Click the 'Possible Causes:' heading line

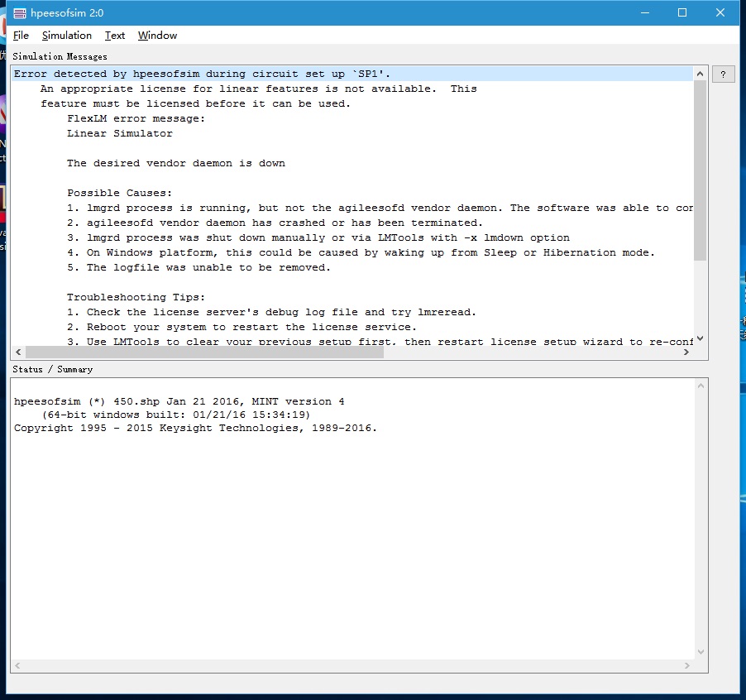[x=119, y=193]
